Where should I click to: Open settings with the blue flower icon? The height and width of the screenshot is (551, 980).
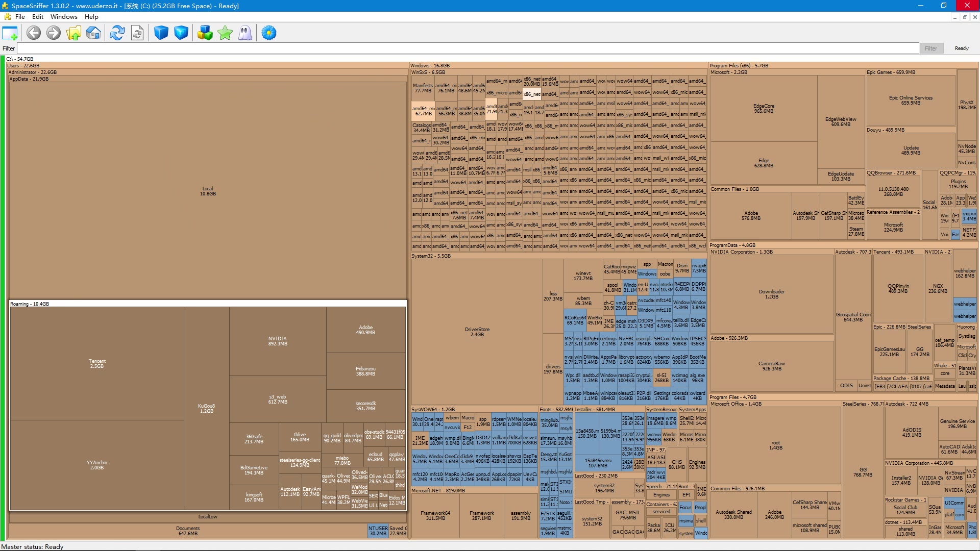(269, 33)
